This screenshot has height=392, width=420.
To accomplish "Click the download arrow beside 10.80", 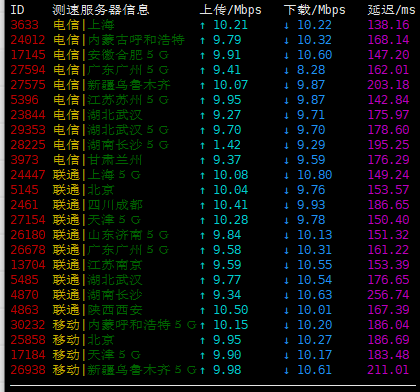I will click(x=286, y=175).
